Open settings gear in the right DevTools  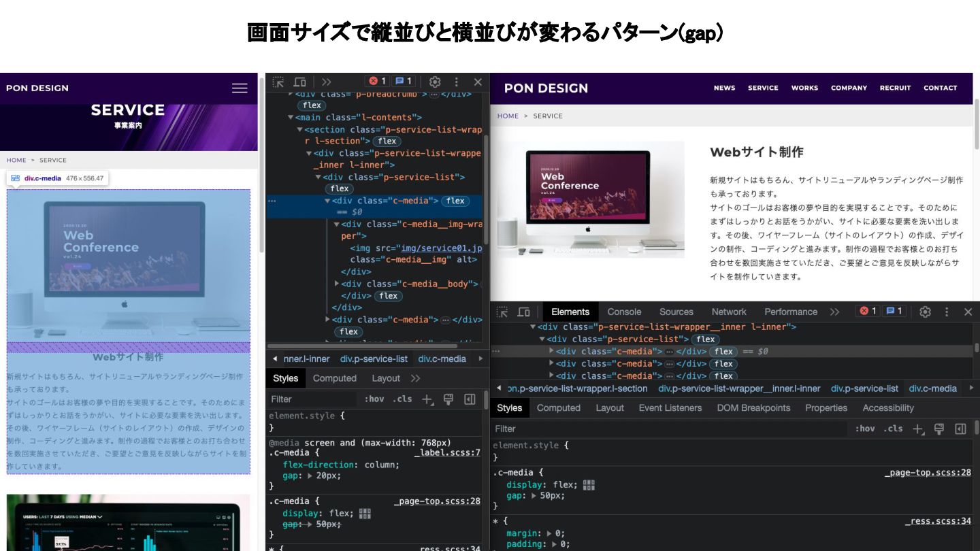[925, 312]
